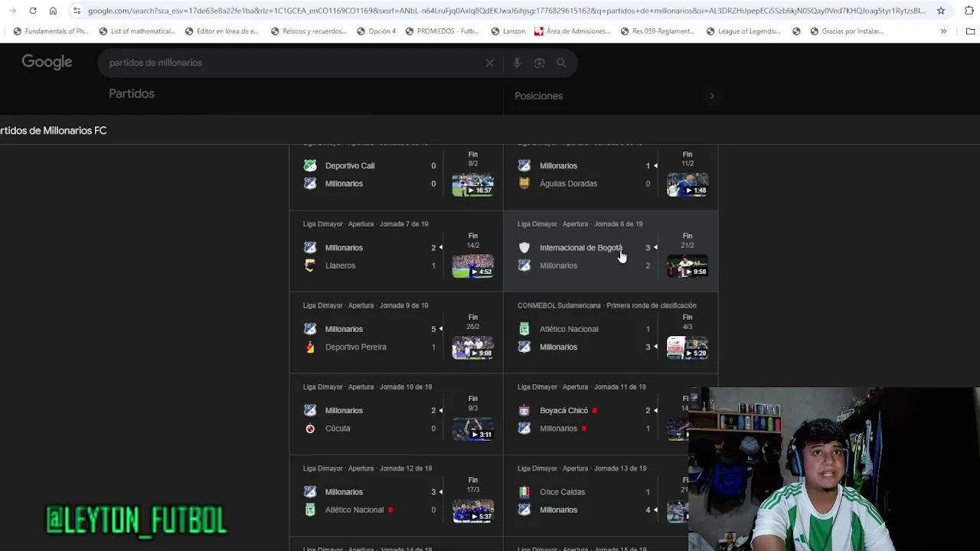This screenshot has height=551, width=980.
Task: Play the 16:57 Deportivo Cali match video
Action: point(473,184)
